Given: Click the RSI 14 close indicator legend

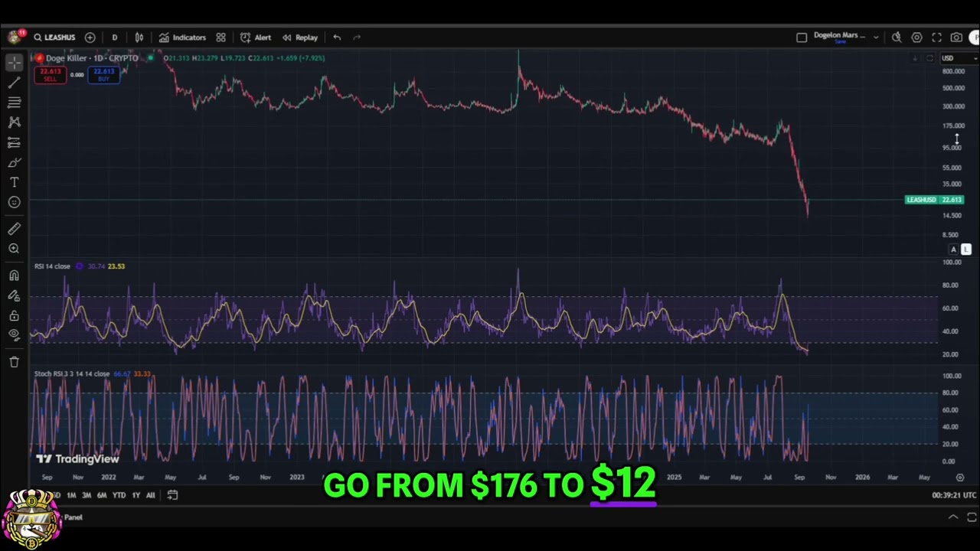Looking at the screenshot, I should (x=52, y=266).
